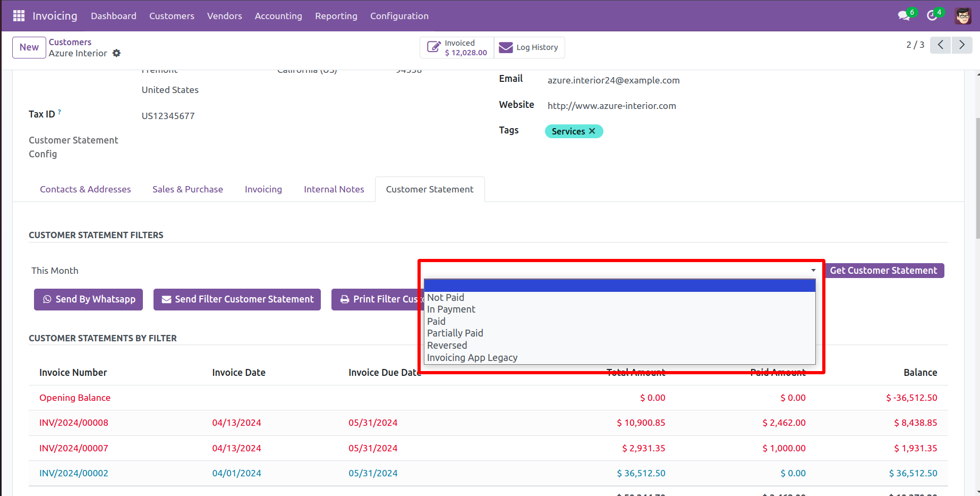Open invoice INV/2024/00007
Viewport: 980px width, 496px height.
coord(74,448)
